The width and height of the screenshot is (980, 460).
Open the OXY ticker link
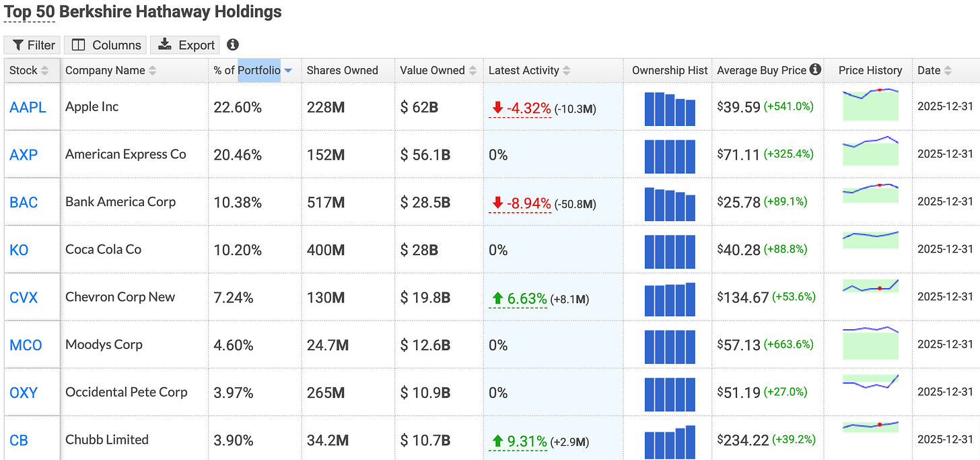pyautogui.click(x=24, y=393)
